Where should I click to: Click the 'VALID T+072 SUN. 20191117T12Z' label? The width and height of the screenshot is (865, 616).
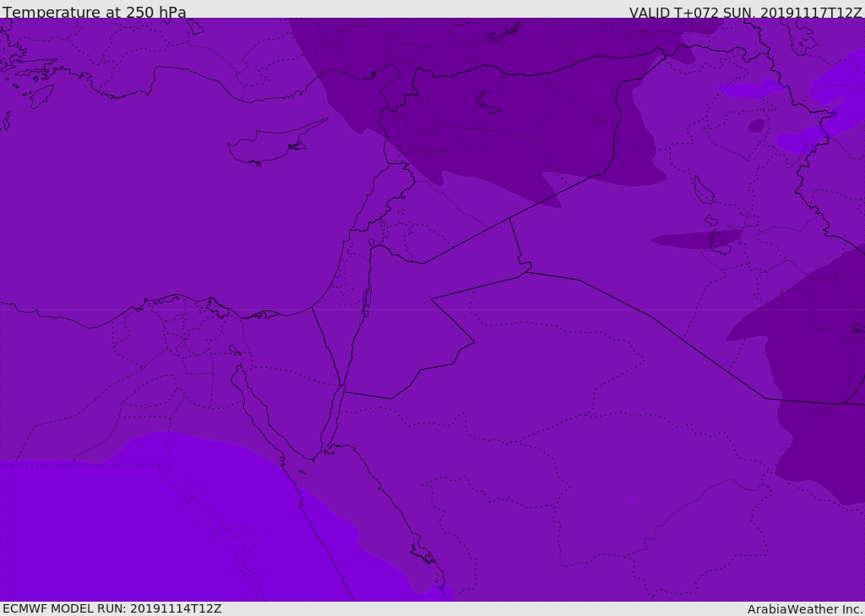(x=745, y=13)
